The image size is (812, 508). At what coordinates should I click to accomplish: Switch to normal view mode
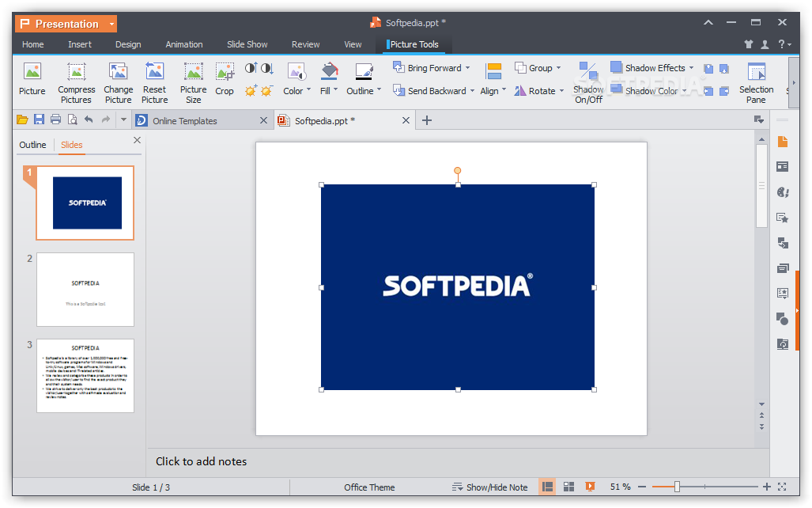[547, 487]
